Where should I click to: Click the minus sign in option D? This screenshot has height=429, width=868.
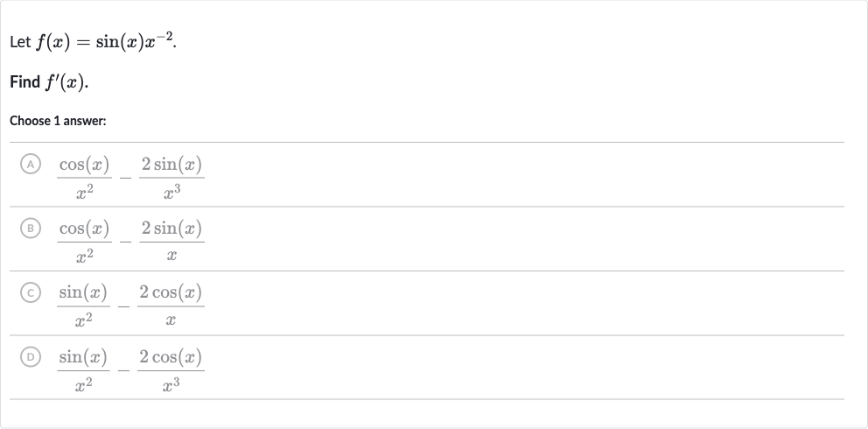[x=123, y=371]
